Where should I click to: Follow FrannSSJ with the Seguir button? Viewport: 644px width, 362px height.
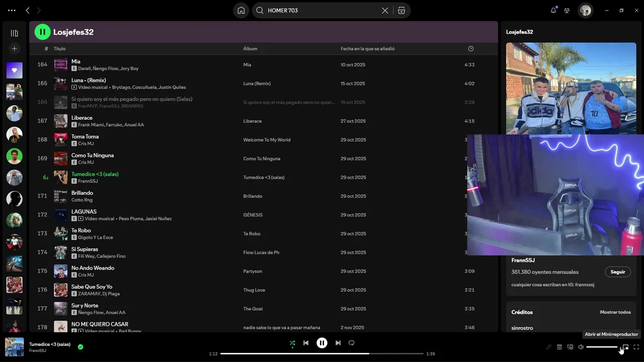(618, 272)
